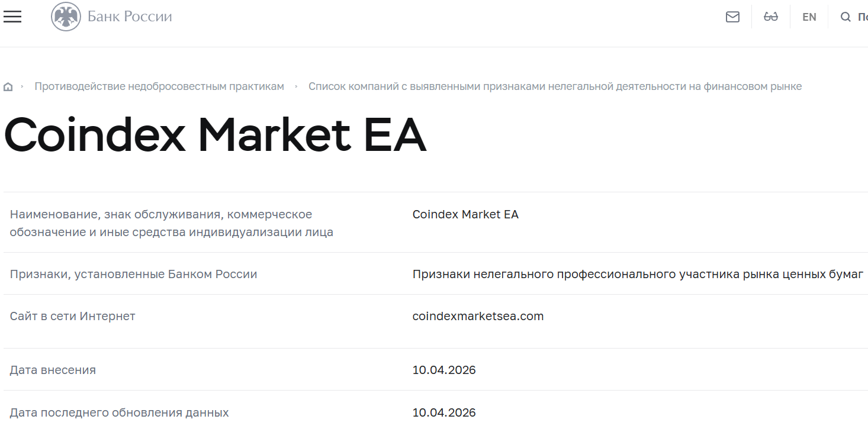Viewport: 868px width, 432px height.
Task: Switch the site language to EN
Action: click(x=809, y=17)
